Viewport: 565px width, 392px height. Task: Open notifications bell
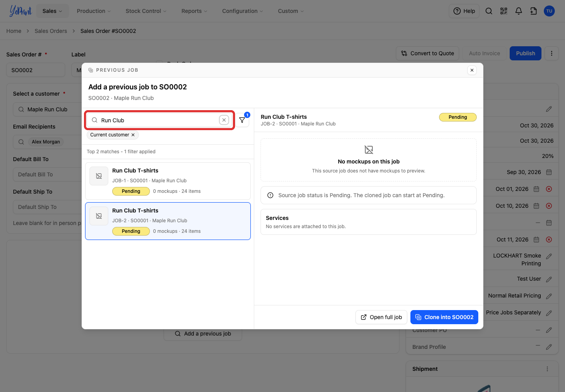pos(519,11)
